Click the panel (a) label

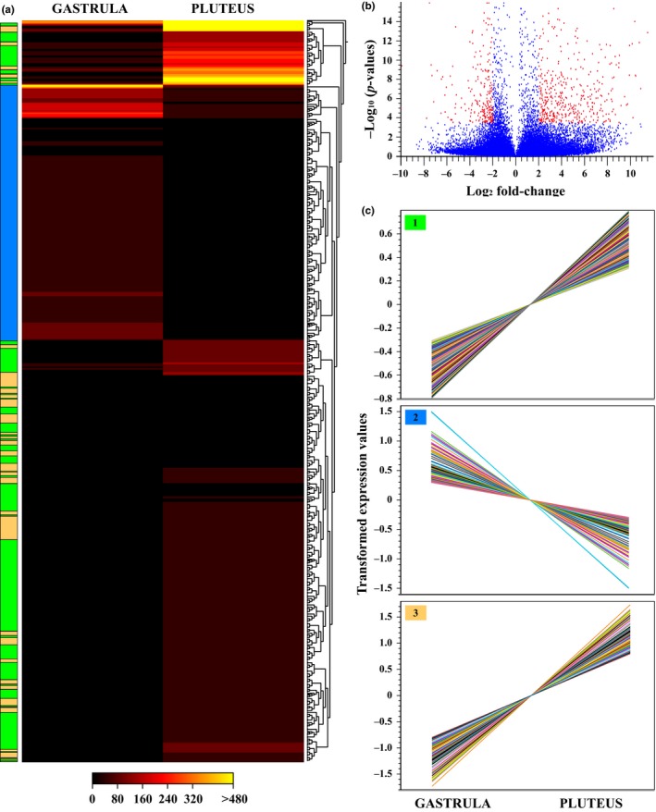(x=9, y=6)
